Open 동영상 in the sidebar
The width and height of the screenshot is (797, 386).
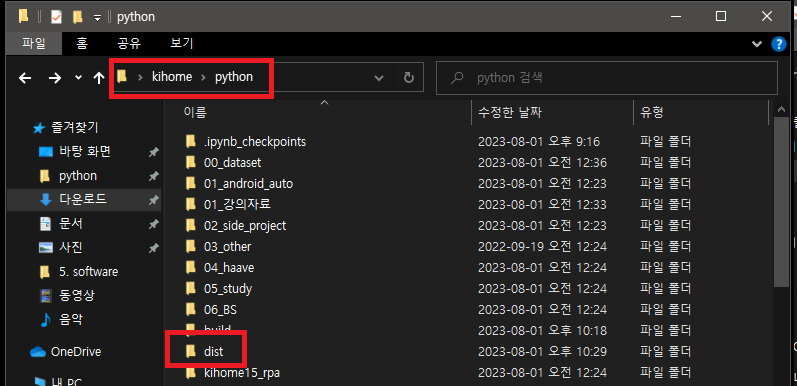[x=77, y=295]
